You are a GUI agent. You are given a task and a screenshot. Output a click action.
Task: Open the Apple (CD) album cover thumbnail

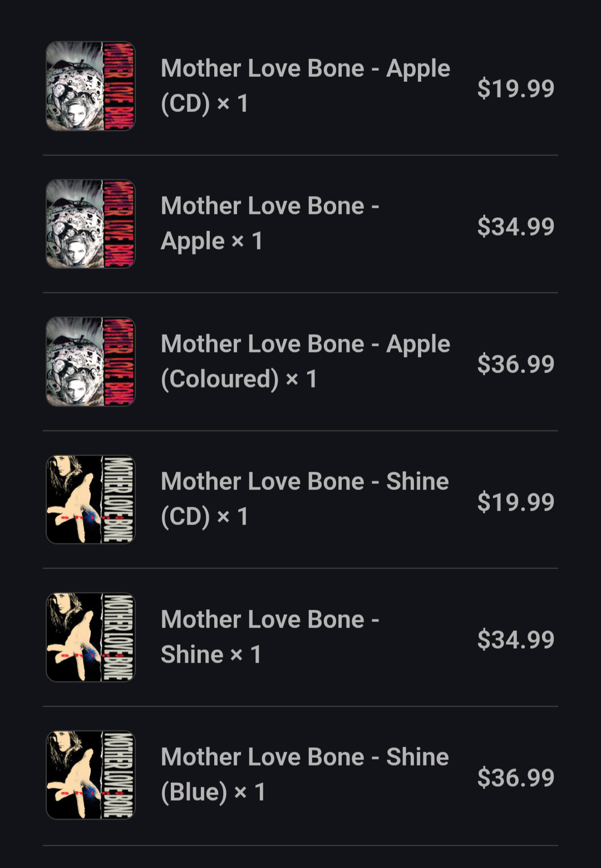tap(90, 86)
